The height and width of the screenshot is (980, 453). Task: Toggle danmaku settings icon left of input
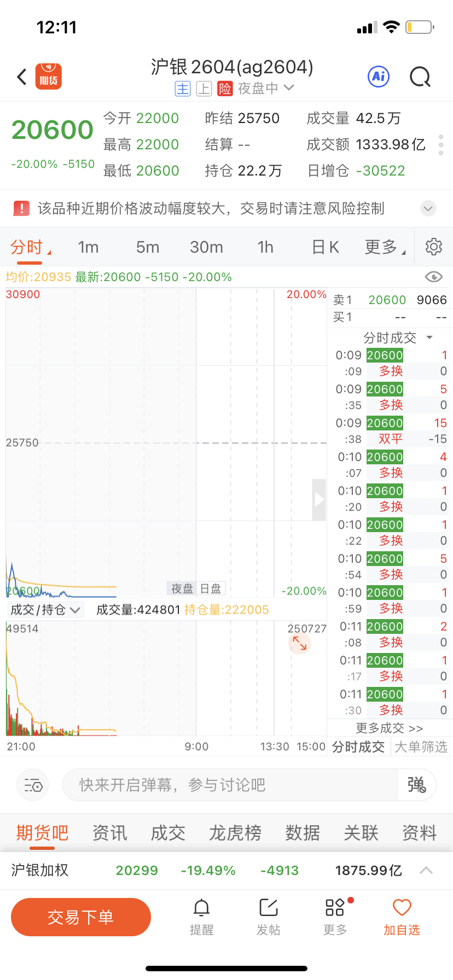point(33,785)
